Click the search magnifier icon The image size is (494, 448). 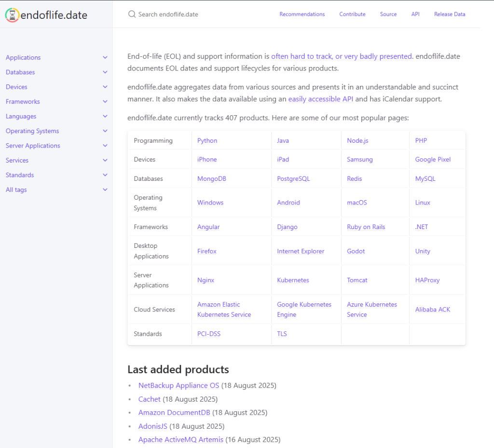point(132,14)
